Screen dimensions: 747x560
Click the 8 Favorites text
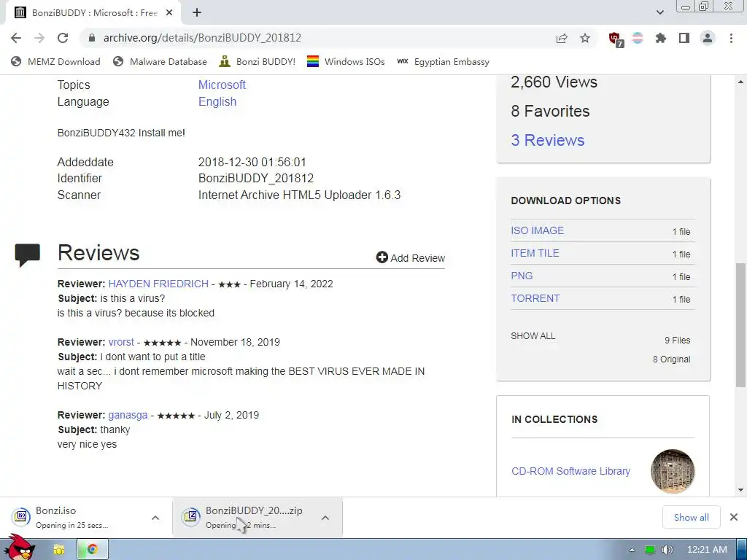click(x=550, y=111)
